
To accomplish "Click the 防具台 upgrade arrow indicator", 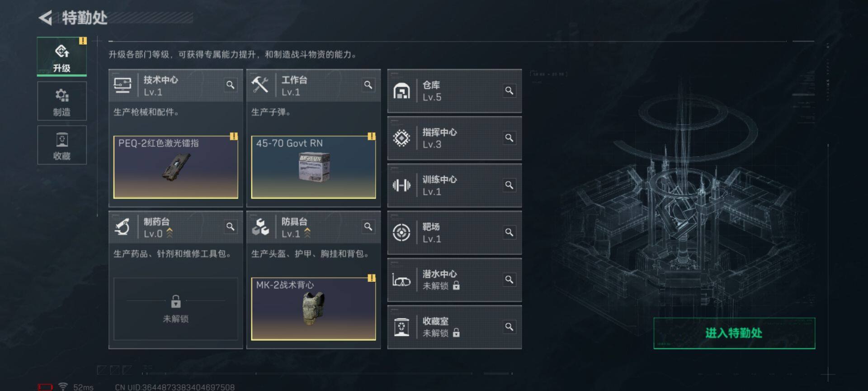I will [307, 233].
